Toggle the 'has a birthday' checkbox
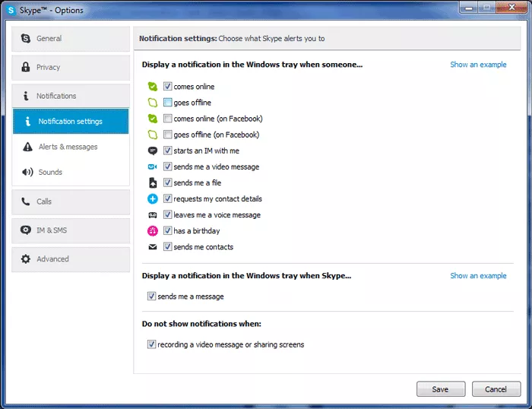Screen dimensions: 532x409 168,230
